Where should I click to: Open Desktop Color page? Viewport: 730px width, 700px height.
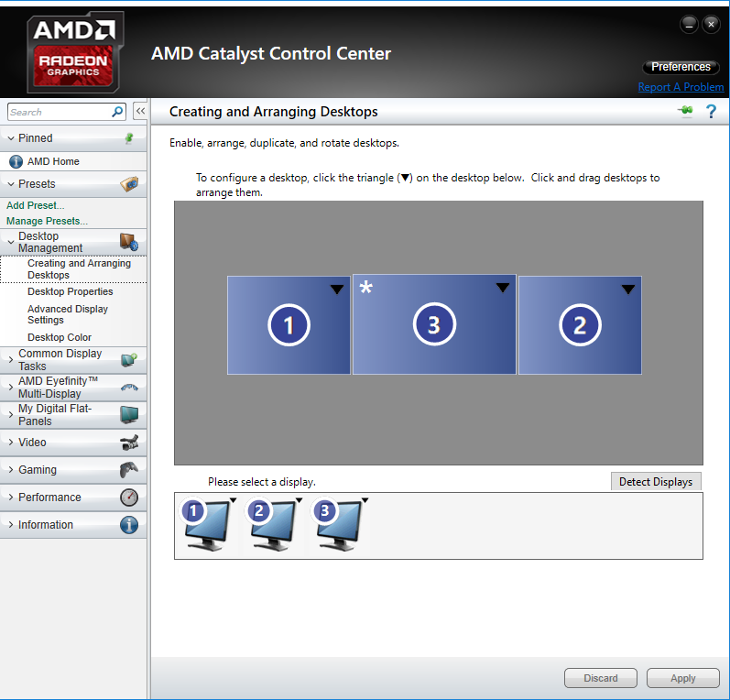[60, 337]
